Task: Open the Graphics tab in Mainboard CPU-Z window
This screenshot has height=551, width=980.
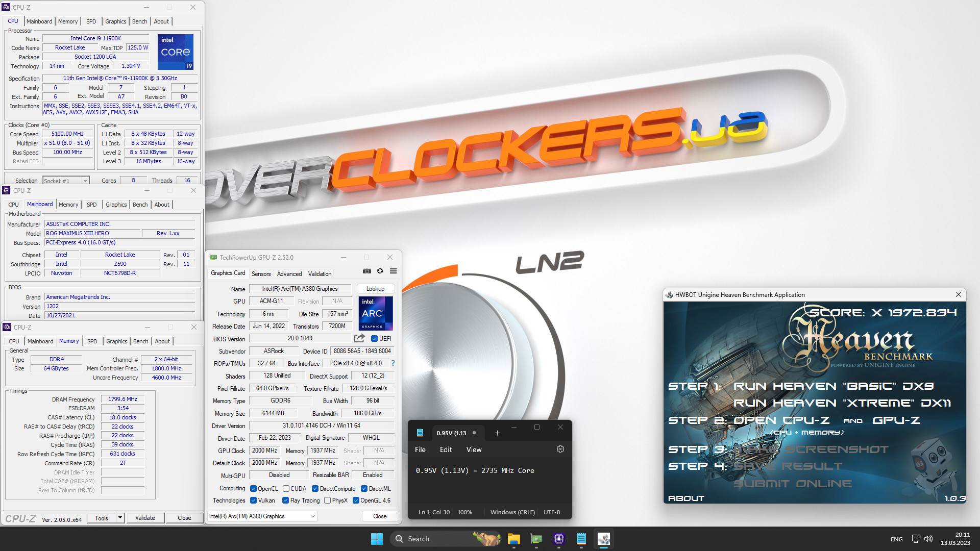Action: point(116,205)
